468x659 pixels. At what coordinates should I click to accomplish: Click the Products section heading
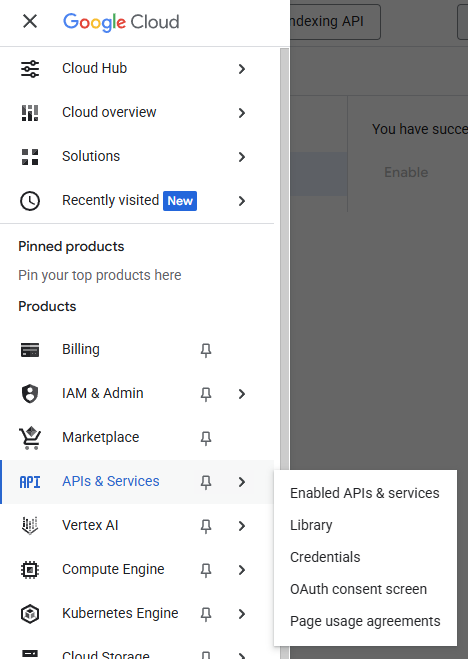[x=47, y=306]
